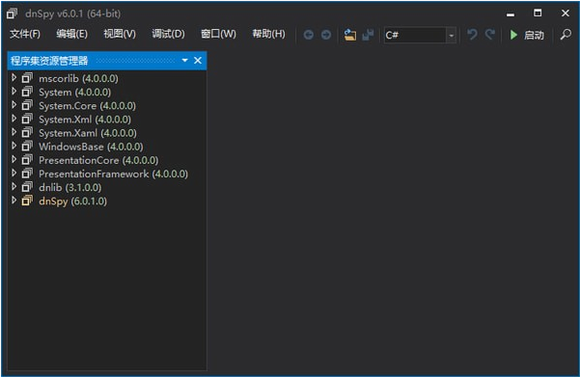
Task: Expand the dnlib node arrow
Action: point(14,186)
